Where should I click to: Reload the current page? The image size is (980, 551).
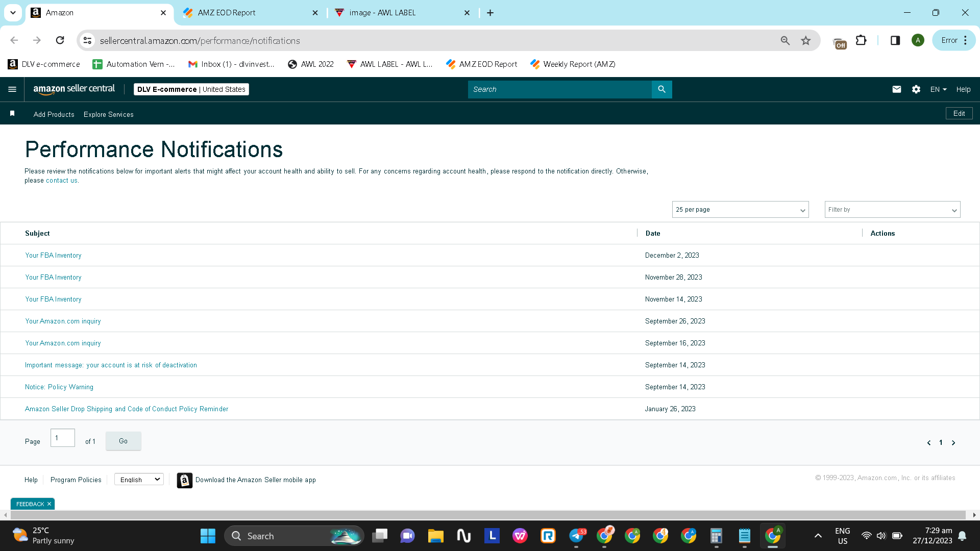tap(60, 40)
